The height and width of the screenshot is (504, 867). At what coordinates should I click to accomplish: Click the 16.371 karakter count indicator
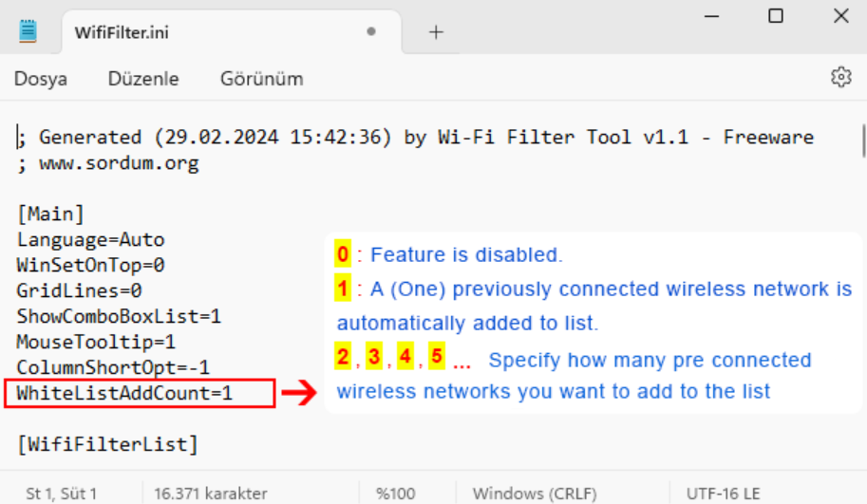pos(210,493)
